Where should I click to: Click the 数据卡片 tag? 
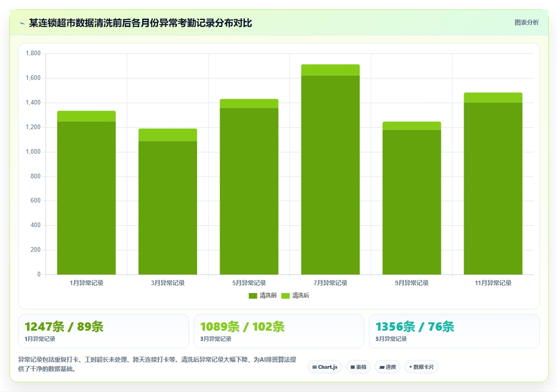click(x=421, y=367)
